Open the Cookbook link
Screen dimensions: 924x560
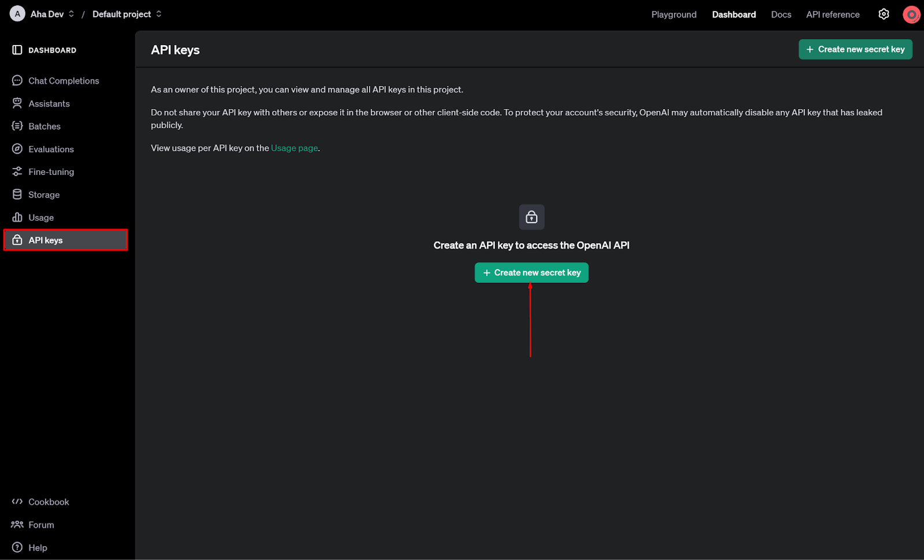(49, 502)
